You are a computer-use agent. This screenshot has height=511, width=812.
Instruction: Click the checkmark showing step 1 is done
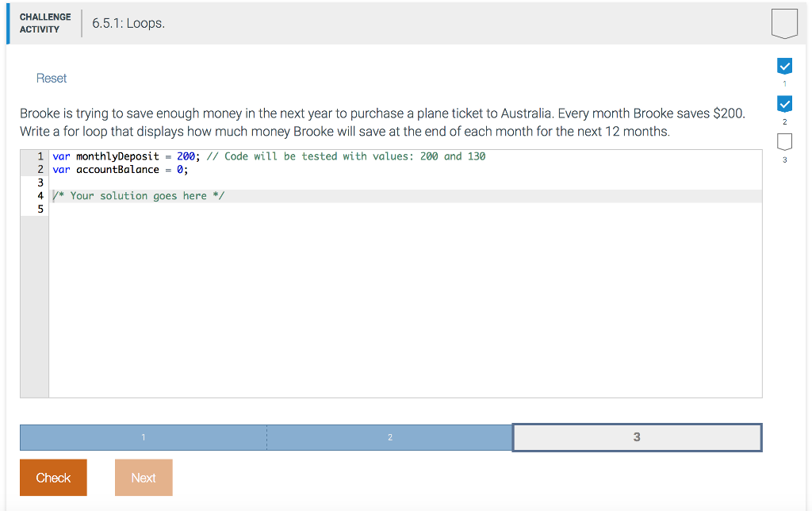coord(784,66)
